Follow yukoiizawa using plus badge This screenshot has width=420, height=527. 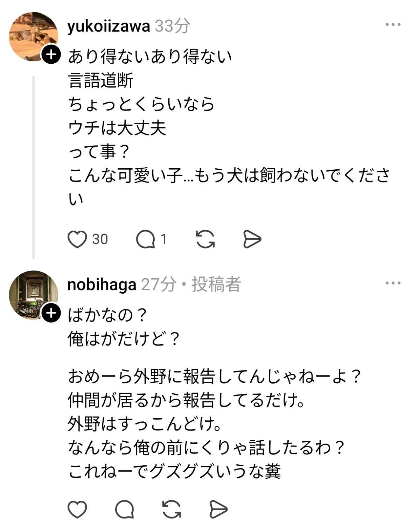click(51, 55)
